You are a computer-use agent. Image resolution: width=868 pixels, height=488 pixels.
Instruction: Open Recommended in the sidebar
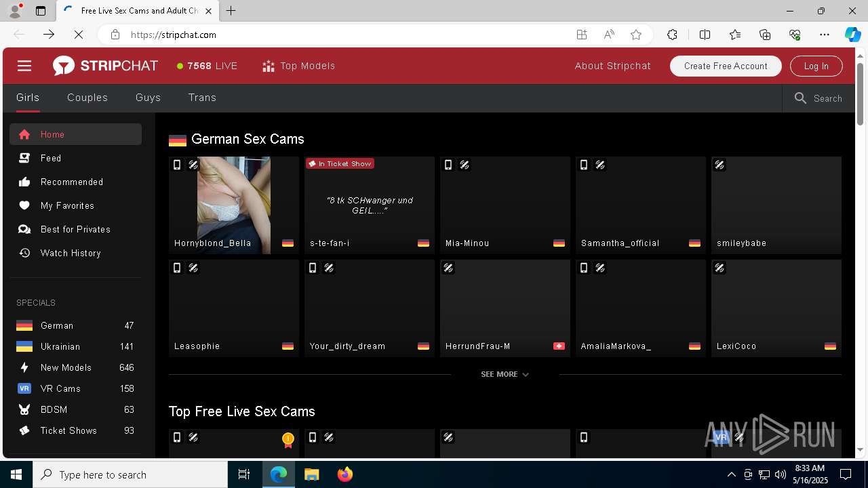tap(75, 182)
